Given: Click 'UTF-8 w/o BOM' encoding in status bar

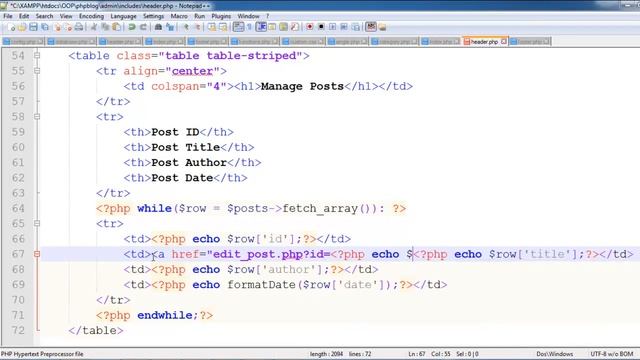Looking at the screenshot, I should 611,354.
